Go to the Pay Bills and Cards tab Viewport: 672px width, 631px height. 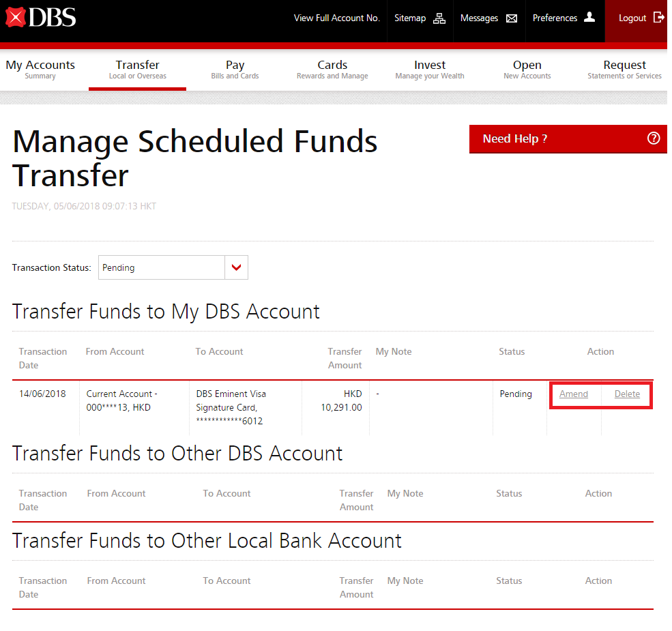[x=235, y=70]
